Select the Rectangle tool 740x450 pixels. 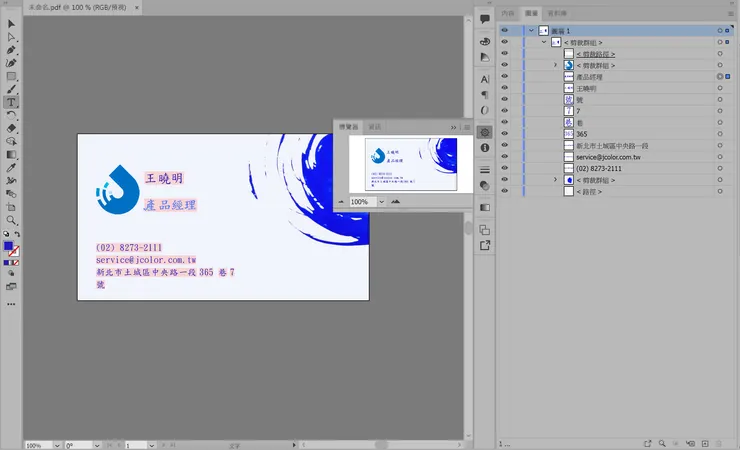pos(11,76)
